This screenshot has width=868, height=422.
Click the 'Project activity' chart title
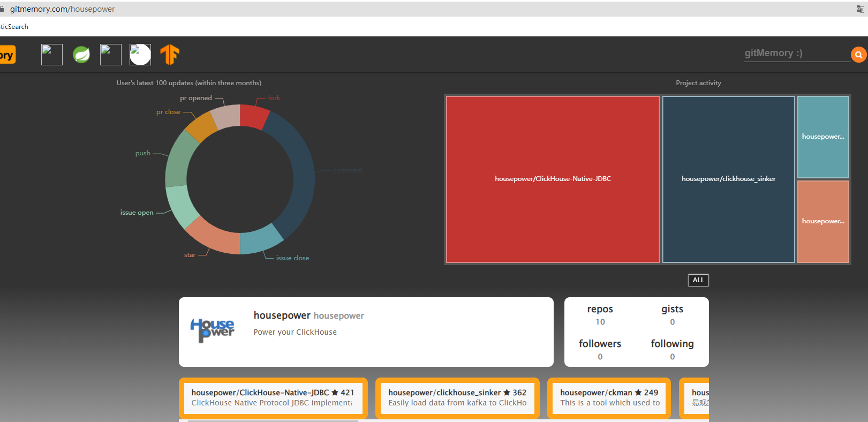[x=698, y=83]
